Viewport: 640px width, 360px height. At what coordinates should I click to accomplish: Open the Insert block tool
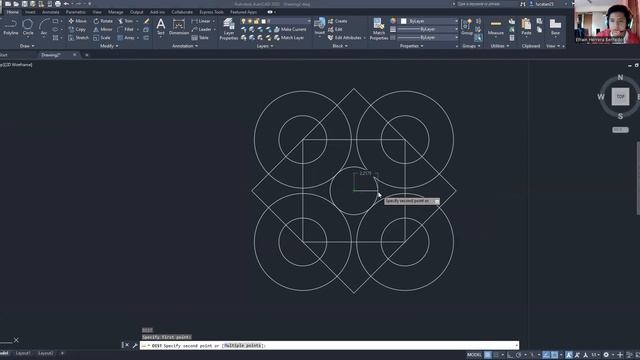pyautogui.click(x=320, y=26)
